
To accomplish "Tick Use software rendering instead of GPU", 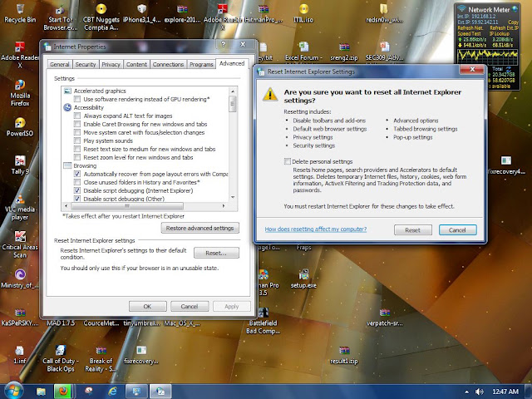I will (77, 99).
